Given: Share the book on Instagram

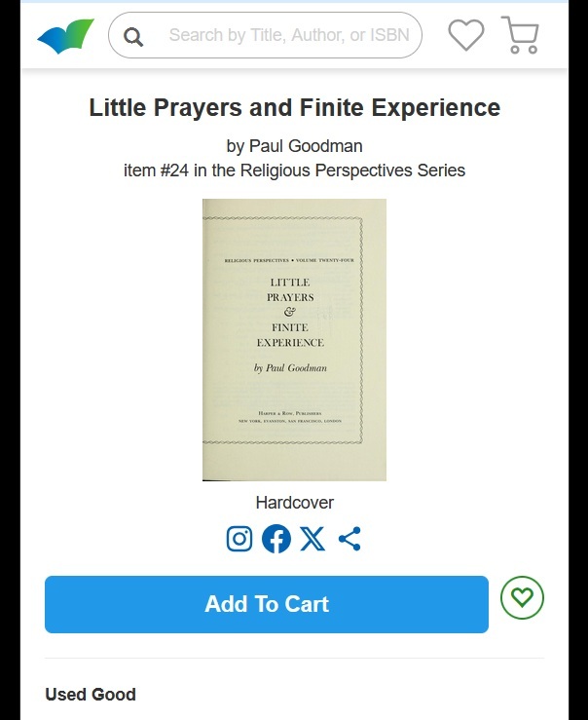Looking at the screenshot, I should pos(239,539).
